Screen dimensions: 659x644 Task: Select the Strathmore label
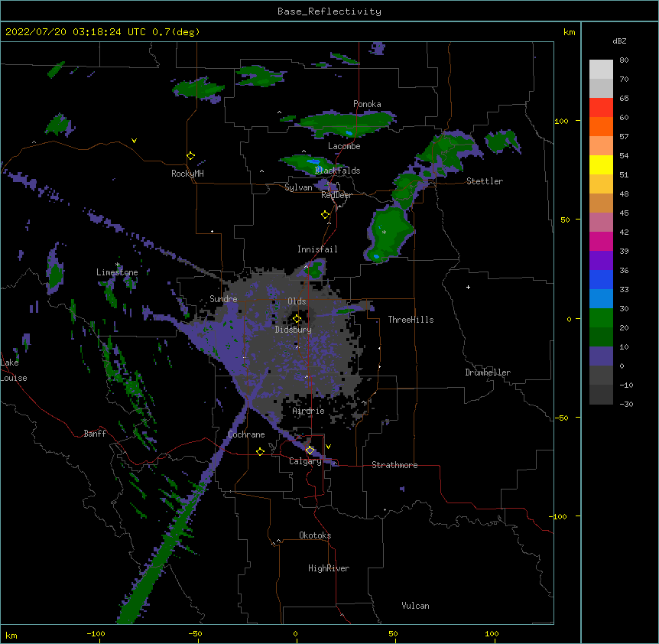click(x=394, y=465)
